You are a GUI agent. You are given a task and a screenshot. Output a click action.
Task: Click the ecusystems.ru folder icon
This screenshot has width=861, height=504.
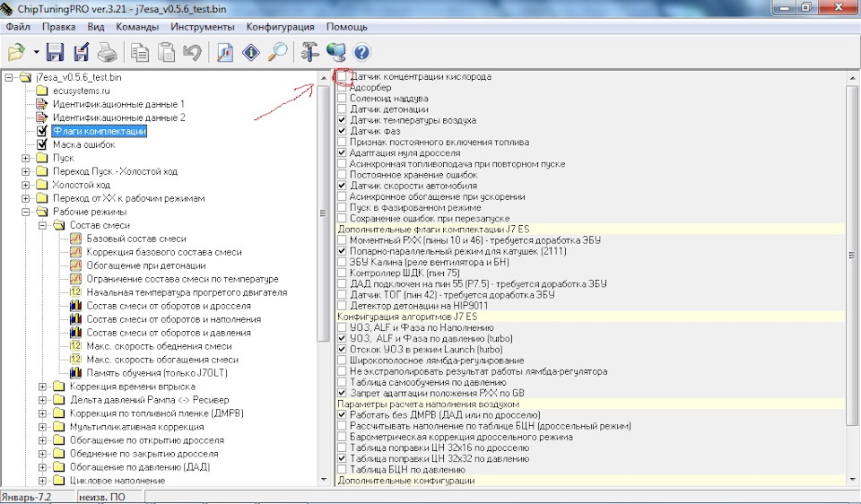click(x=42, y=91)
